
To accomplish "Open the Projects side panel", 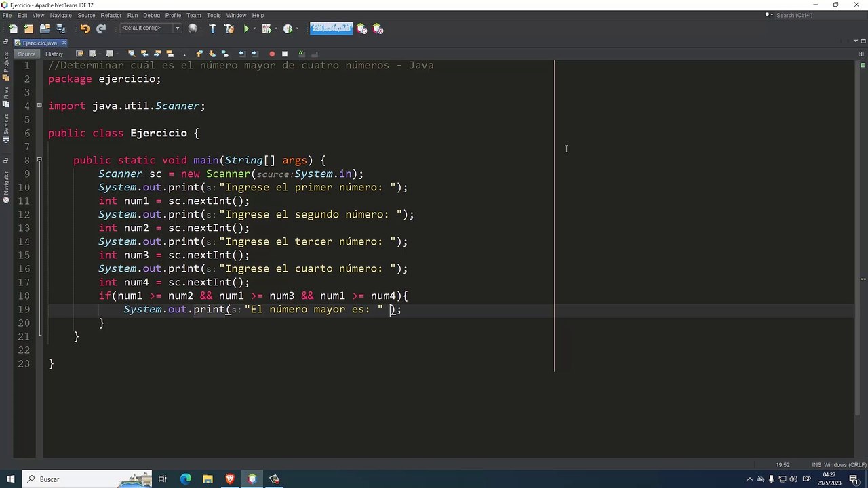I will click(x=6, y=66).
